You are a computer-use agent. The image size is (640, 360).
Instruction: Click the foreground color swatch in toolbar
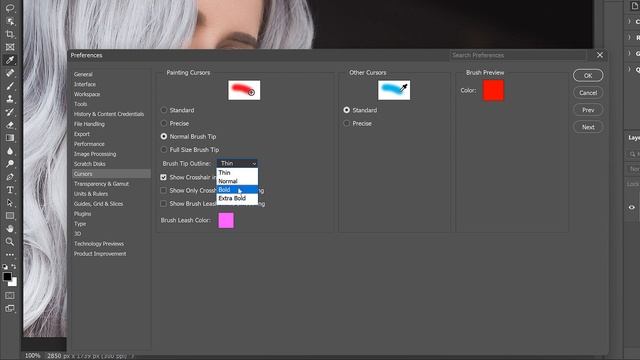[x=7, y=276]
